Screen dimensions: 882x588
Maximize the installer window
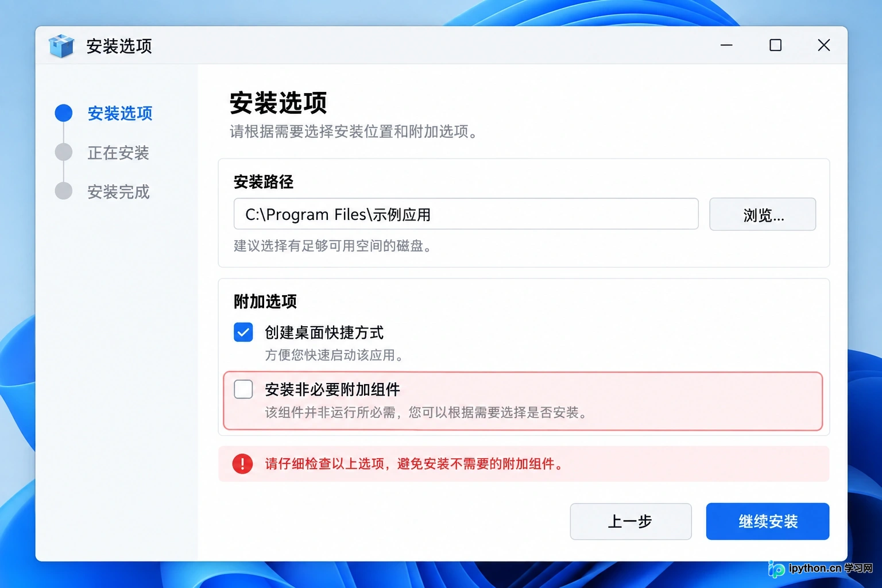point(775,45)
